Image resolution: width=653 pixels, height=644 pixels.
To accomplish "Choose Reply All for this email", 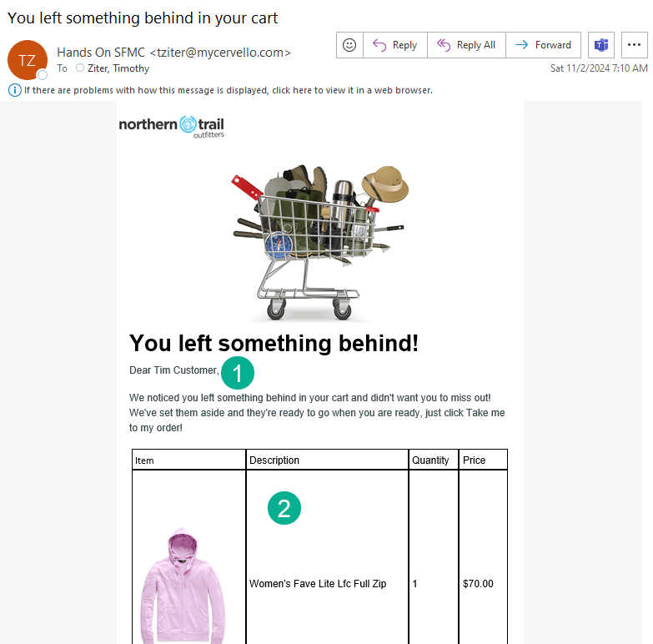I will coord(466,45).
